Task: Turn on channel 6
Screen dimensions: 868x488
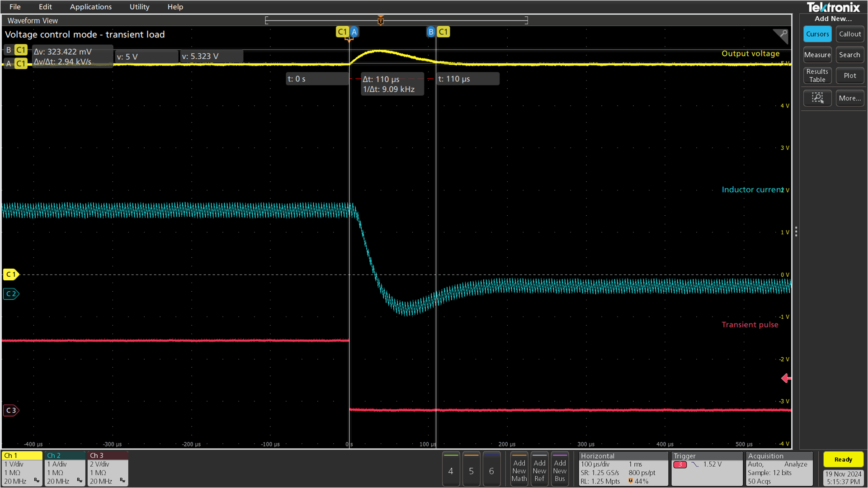Action: click(x=491, y=469)
